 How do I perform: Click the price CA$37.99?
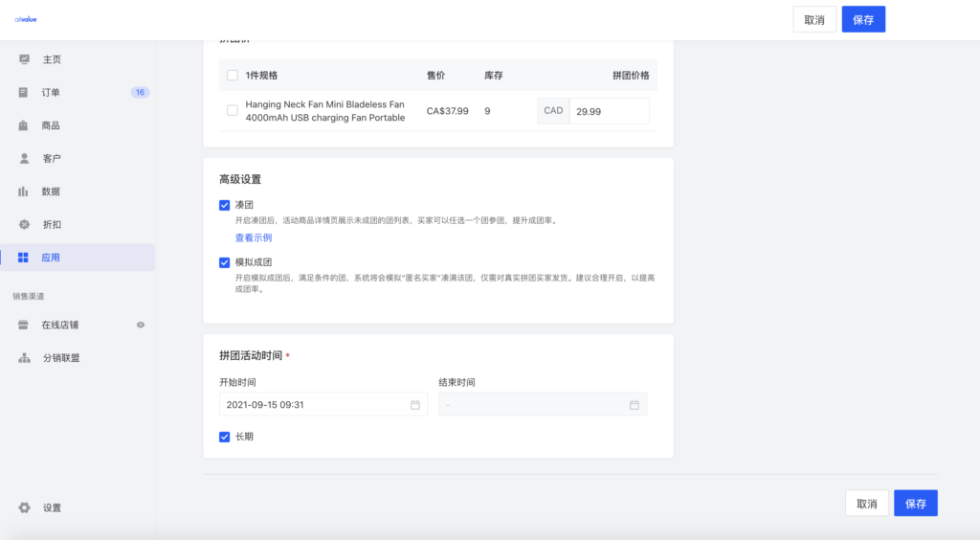pyautogui.click(x=448, y=111)
